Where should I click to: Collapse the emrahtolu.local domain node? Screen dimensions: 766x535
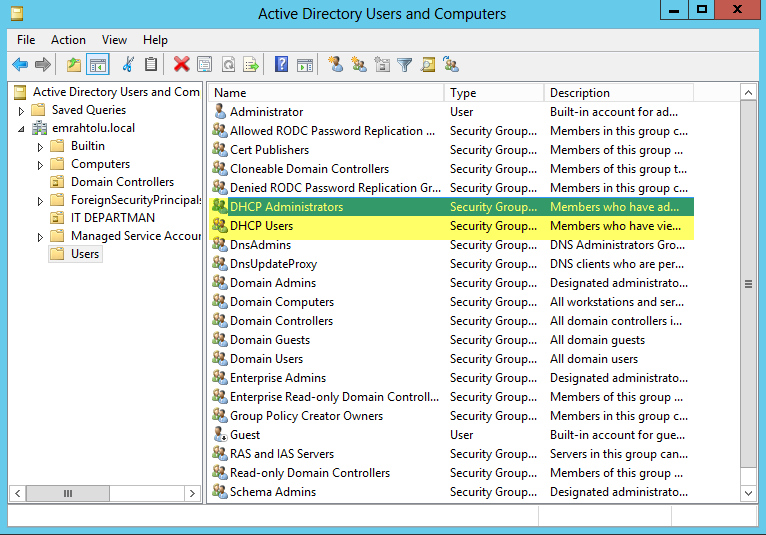[21, 129]
